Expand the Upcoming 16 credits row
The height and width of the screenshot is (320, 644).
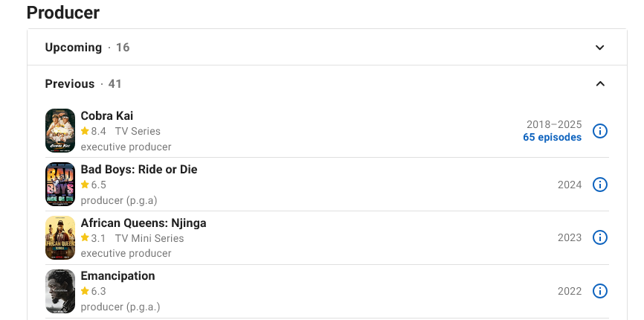[x=327, y=47]
